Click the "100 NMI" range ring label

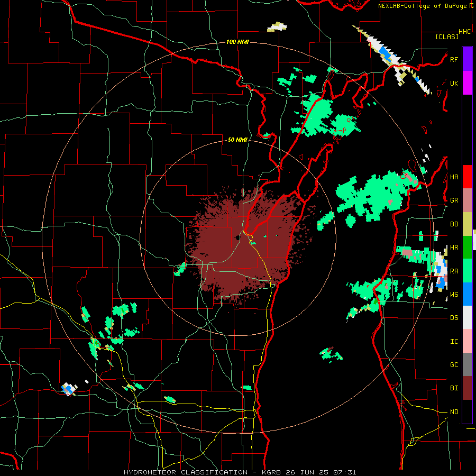237,42
